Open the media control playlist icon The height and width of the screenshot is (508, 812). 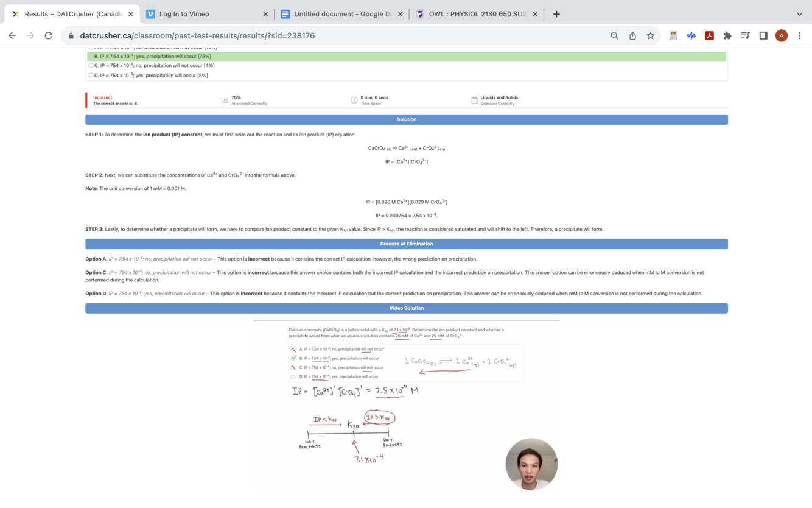(x=745, y=36)
